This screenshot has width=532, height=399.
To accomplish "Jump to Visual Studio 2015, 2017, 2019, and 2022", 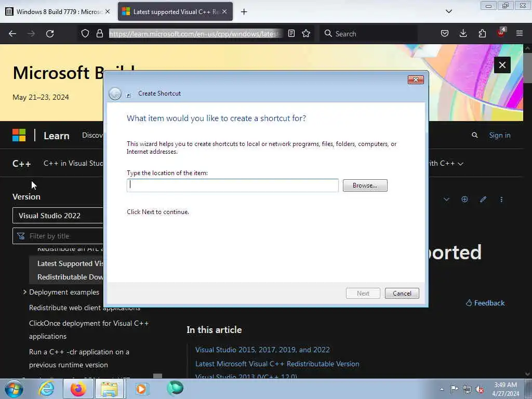I will tap(262, 350).
